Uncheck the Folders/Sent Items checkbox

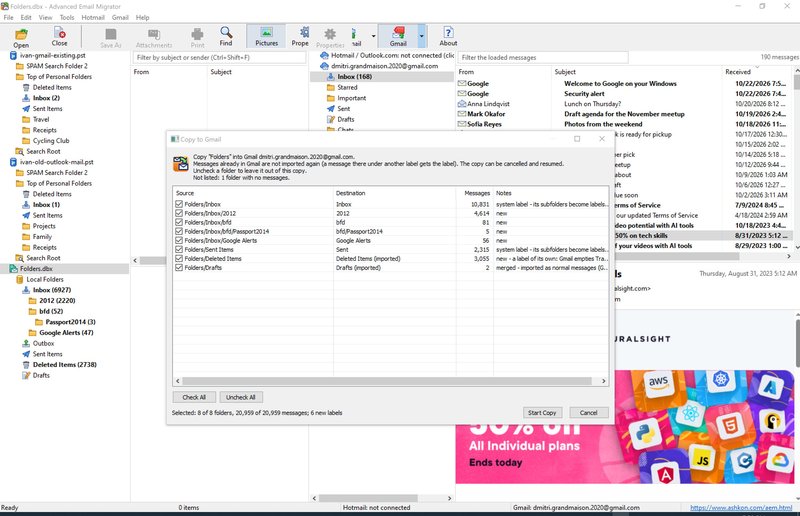point(179,250)
